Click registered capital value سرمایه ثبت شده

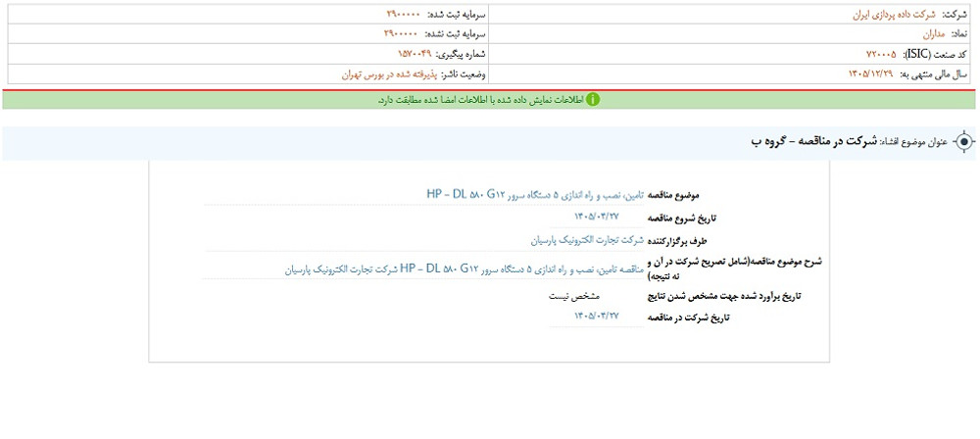click(404, 15)
